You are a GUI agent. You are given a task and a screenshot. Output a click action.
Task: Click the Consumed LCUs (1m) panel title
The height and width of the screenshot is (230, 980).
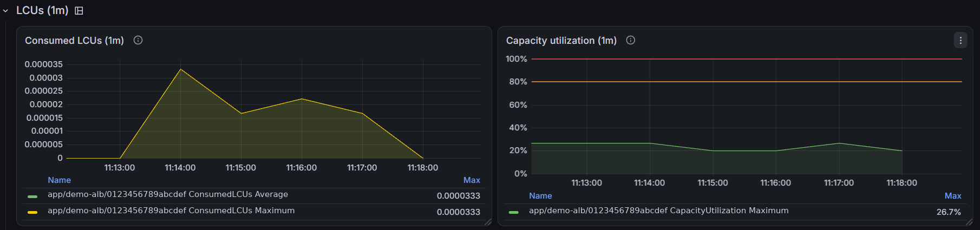74,41
